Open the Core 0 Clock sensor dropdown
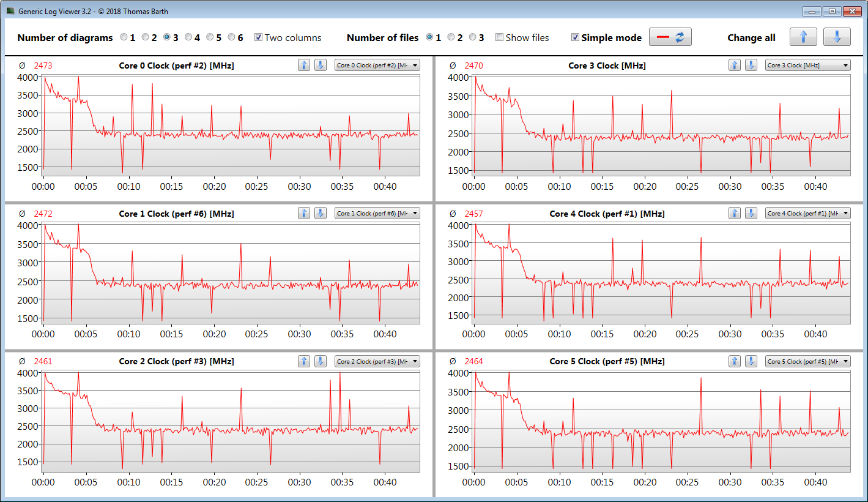This screenshot has height=502, width=868. tap(377, 66)
